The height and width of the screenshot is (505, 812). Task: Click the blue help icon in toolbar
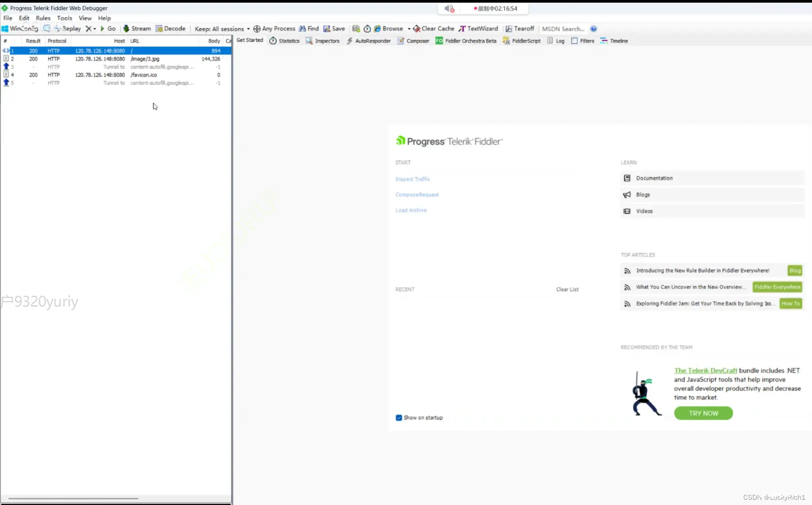coord(593,29)
